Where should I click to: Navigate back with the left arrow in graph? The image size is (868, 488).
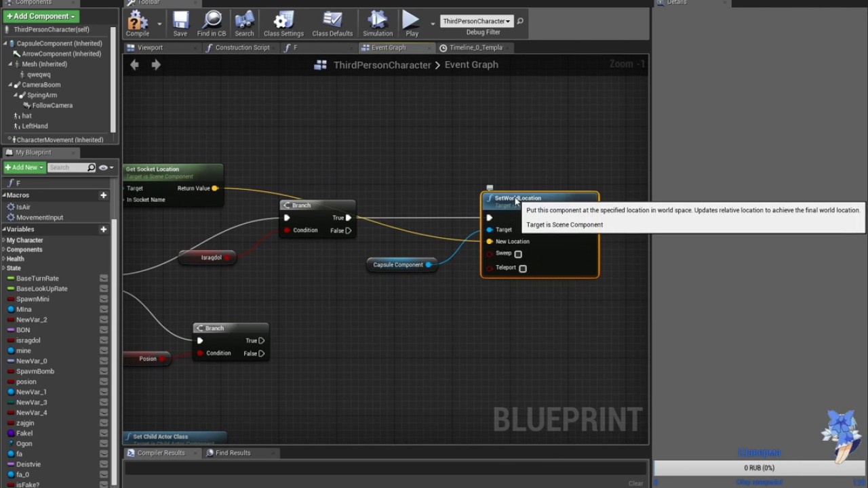coord(134,64)
